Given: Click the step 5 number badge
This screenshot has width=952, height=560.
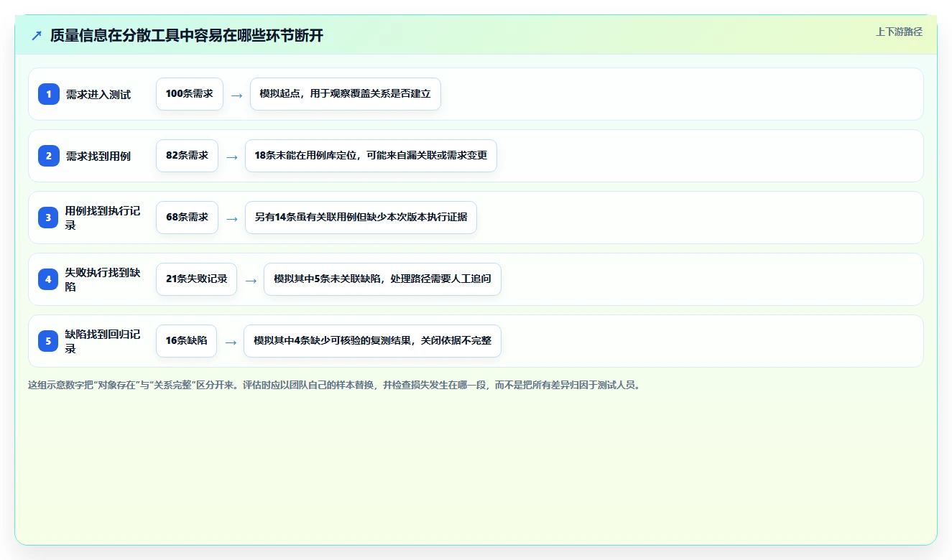Looking at the screenshot, I should click(49, 341).
